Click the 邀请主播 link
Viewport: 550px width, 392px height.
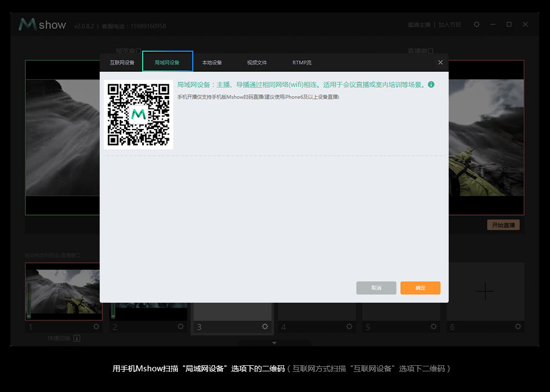pos(419,25)
